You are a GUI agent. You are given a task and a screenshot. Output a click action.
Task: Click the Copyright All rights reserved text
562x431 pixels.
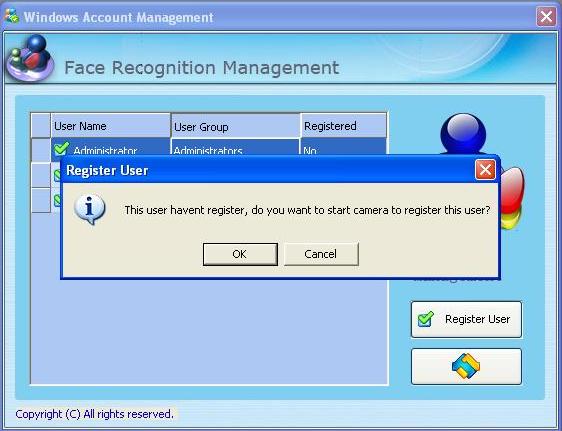pos(95,414)
